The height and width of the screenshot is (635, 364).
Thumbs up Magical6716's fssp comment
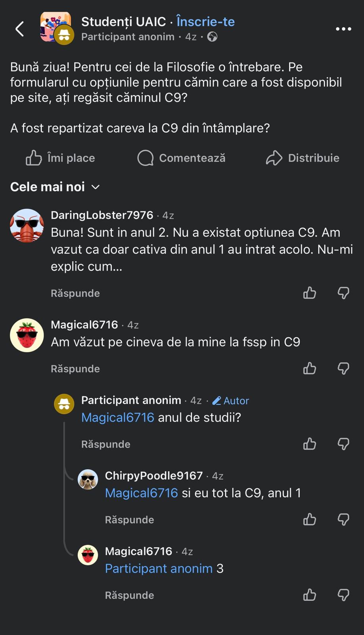tap(310, 368)
